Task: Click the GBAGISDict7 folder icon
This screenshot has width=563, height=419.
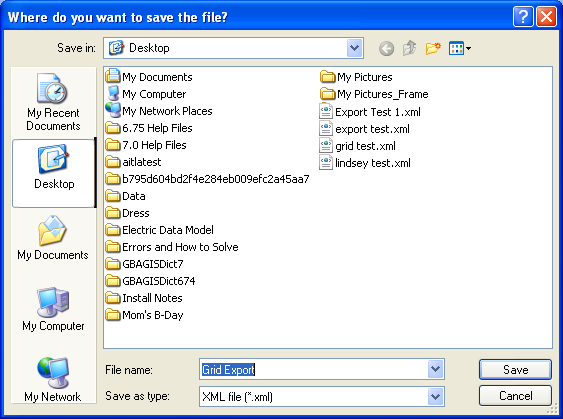Action: [x=113, y=264]
